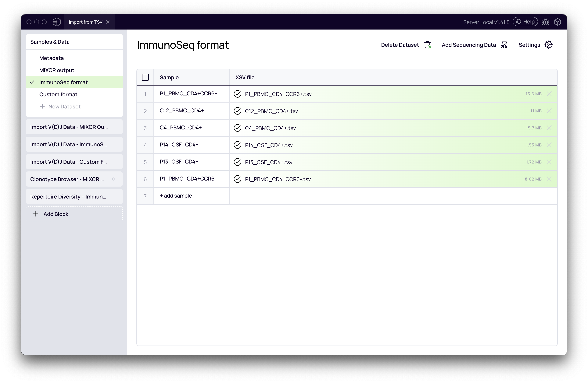This screenshot has width=588, height=383.
Task: Open Settings via the gear icon
Action: pos(549,45)
